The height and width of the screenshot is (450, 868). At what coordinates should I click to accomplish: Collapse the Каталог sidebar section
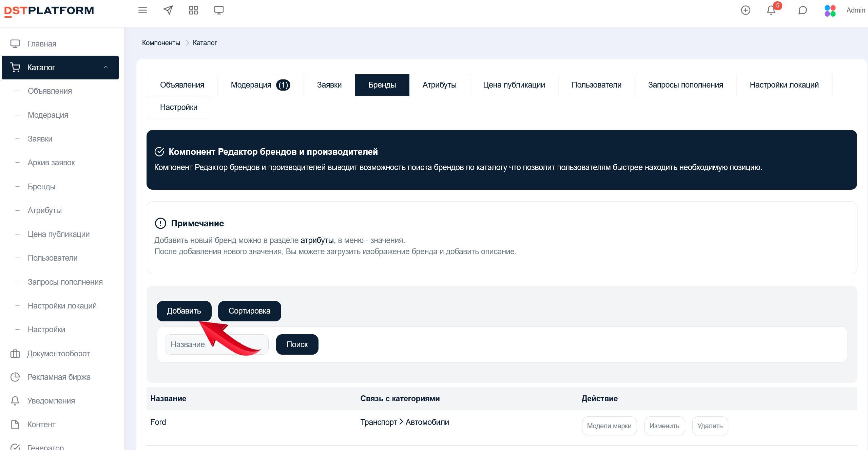click(x=106, y=67)
